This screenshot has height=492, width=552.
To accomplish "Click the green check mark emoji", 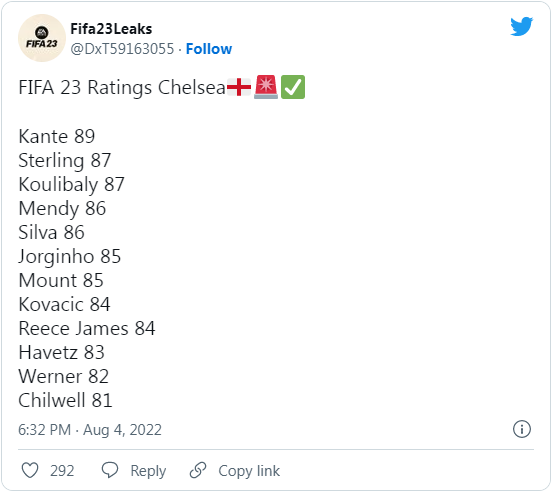I will (x=293, y=87).
